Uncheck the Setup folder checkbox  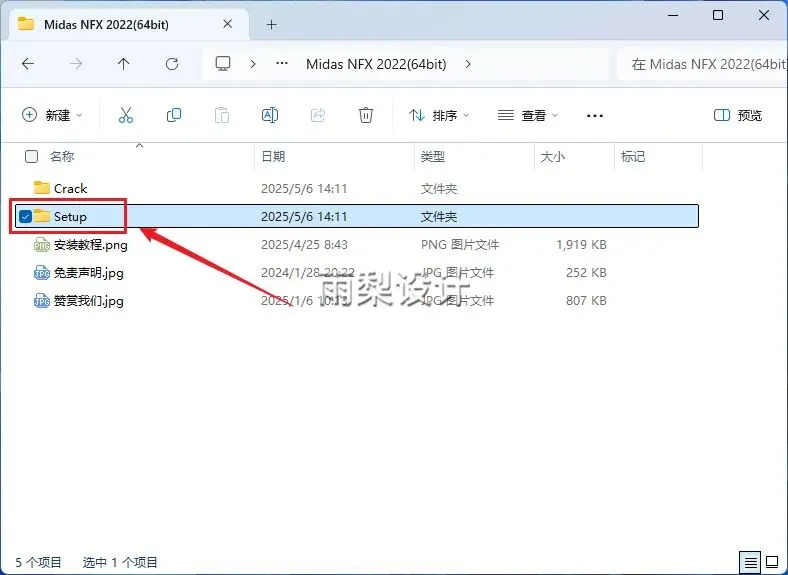click(x=25, y=216)
